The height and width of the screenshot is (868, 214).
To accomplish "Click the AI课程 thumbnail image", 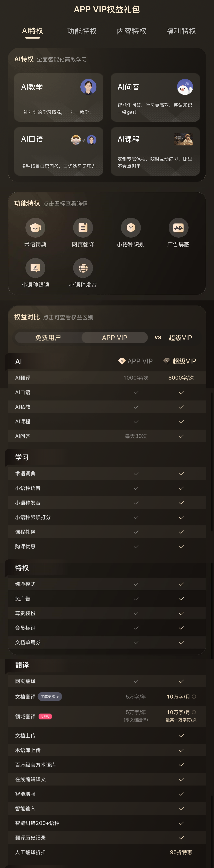I will pos(183,139).
